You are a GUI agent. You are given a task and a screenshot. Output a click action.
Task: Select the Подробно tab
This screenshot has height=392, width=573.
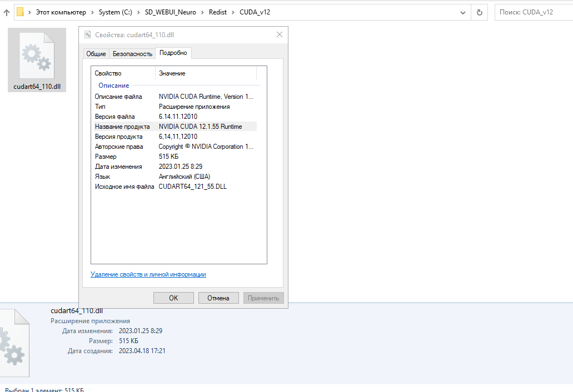click(173, 53)
